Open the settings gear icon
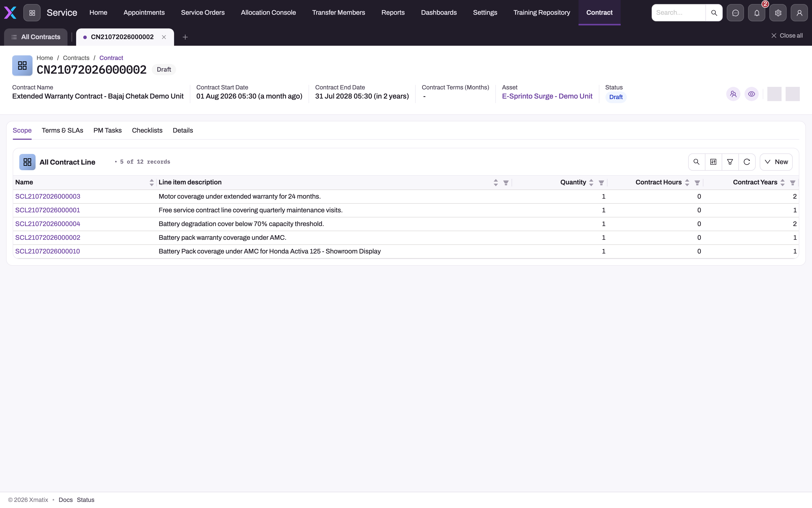The width and height of the screenshot is (812, 508). coord(778,13)
